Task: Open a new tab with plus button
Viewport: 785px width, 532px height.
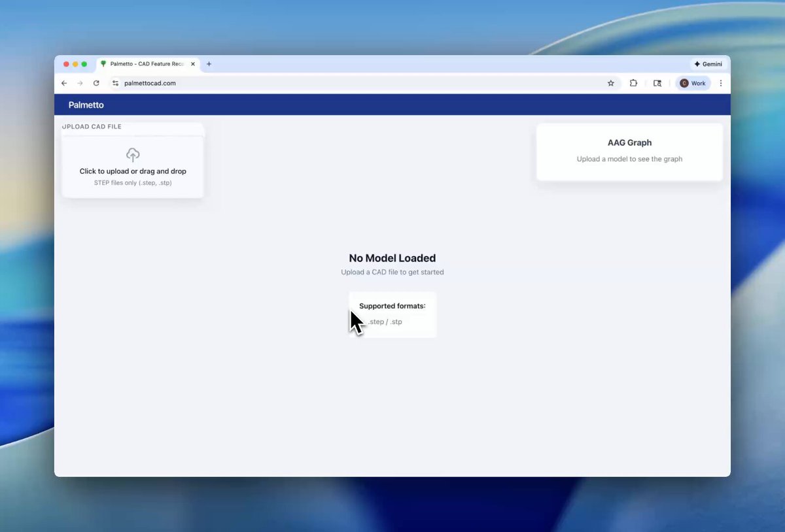Action: tap(209, 64)
